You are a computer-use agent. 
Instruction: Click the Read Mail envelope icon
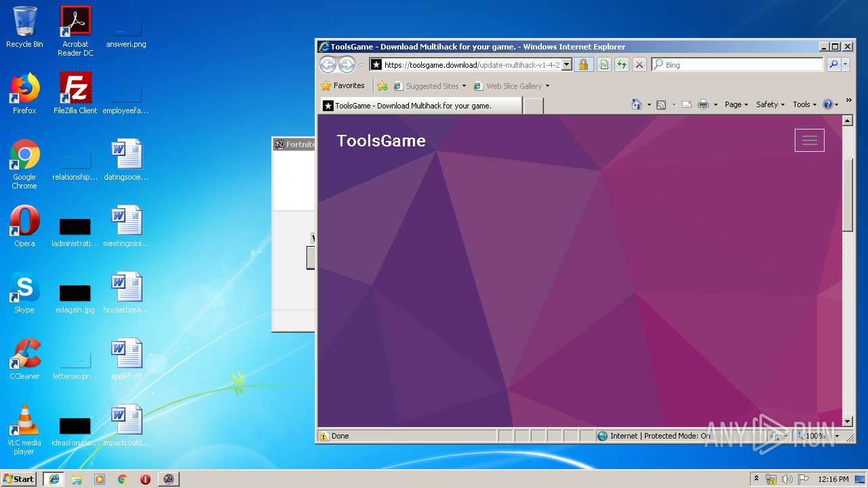687,104
